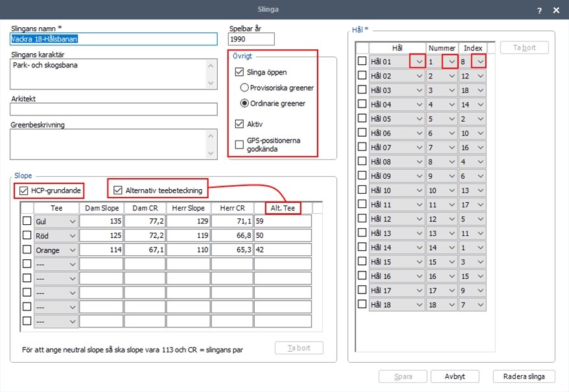This screenshot has width=569, height=392.
Task: Toggle the Slinga öppen checkbox
Action: 239,72
